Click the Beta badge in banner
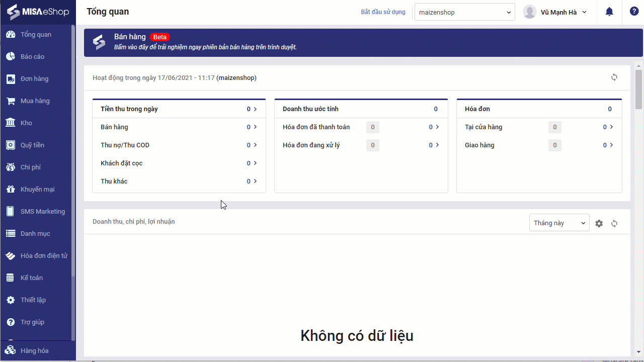Image resolution: width=644 pixels, height=362 pixels. click(160, 37)
